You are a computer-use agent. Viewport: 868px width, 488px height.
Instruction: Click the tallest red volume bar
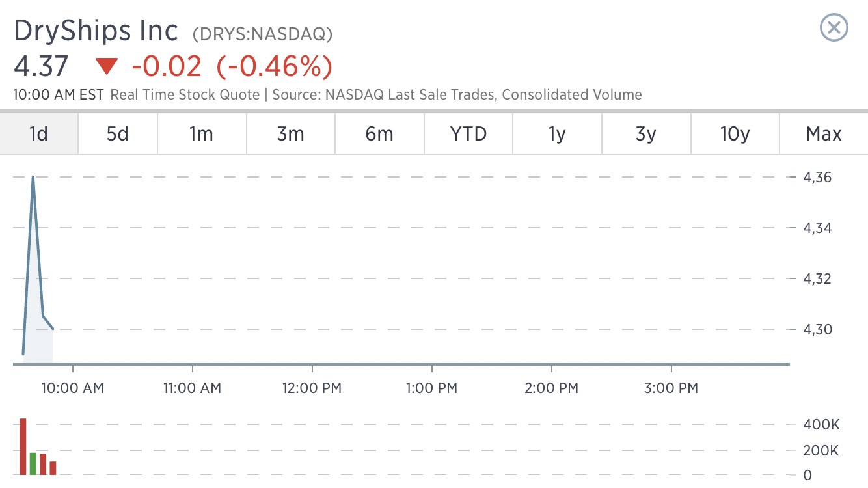point(23,446)
